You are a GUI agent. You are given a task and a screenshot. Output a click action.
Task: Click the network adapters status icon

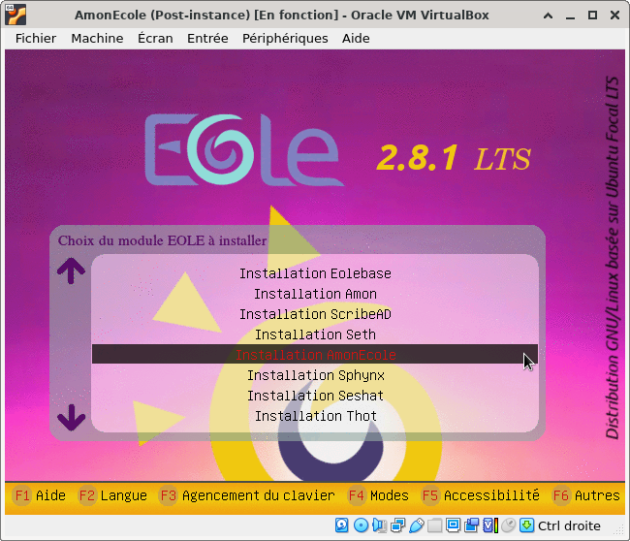coord(398,525)
